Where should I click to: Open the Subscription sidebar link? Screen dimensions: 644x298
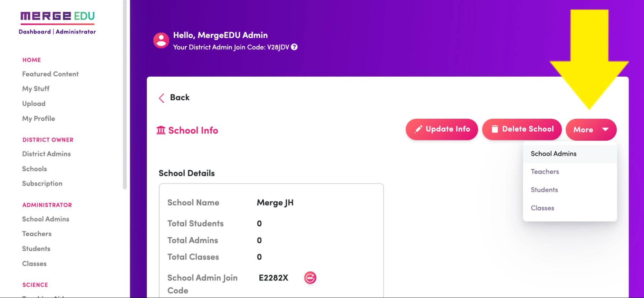click(42, 183)
